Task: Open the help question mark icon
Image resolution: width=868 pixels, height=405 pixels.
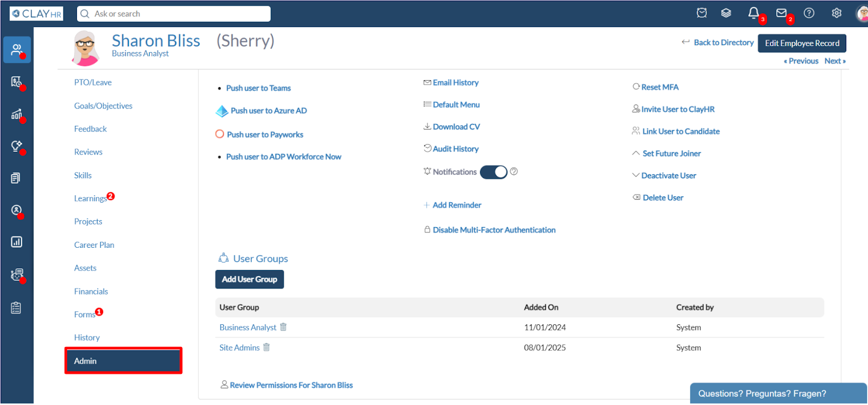Action: [x=809, y=13]
